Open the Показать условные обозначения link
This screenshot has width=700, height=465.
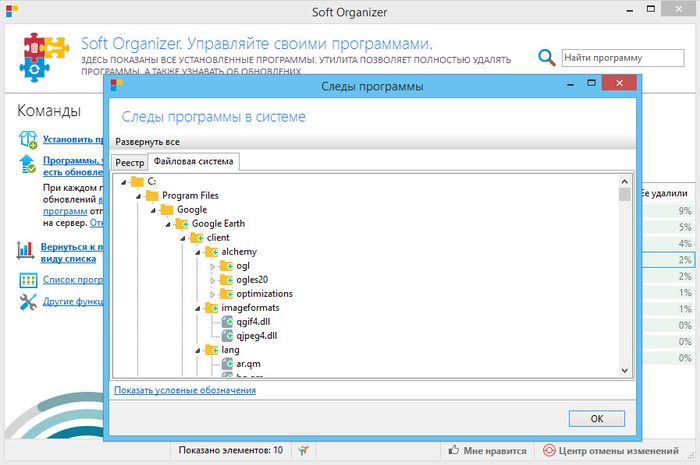pos(185,390)
